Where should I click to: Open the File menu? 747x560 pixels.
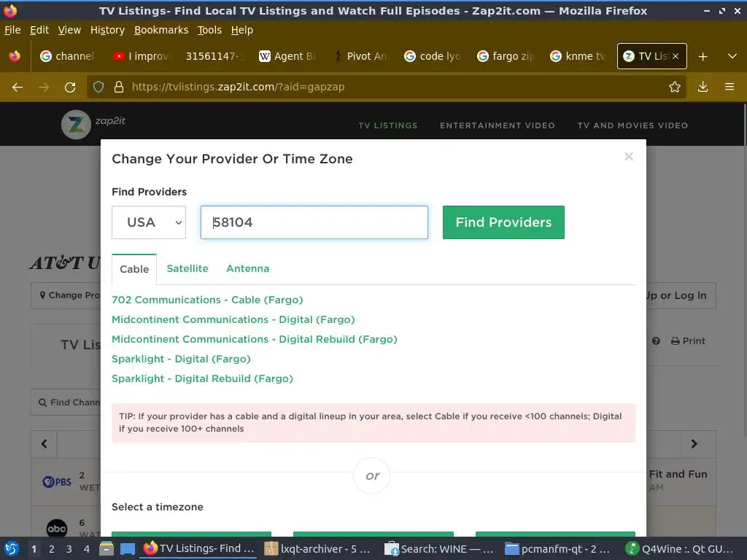tap(12, 30)
